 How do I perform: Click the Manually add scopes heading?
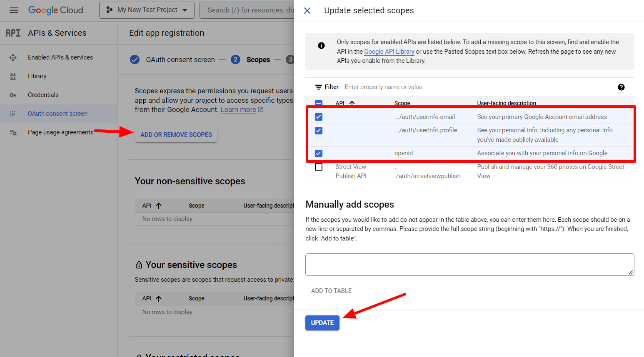point(349,204)
